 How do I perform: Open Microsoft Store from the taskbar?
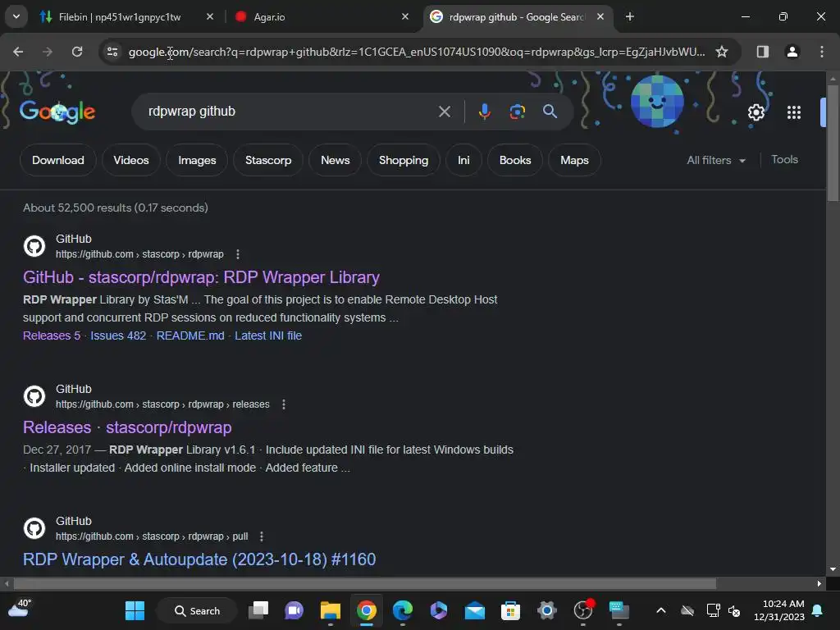(x=510, y=610)
